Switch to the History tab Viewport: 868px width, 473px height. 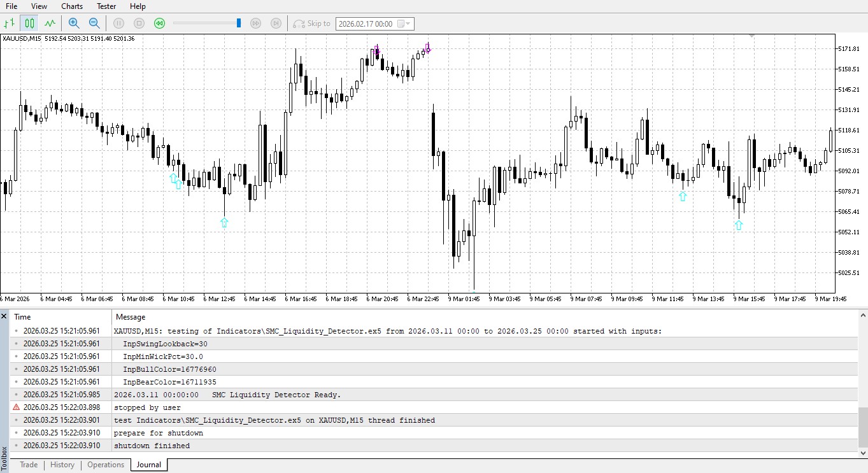coord(62,465)
